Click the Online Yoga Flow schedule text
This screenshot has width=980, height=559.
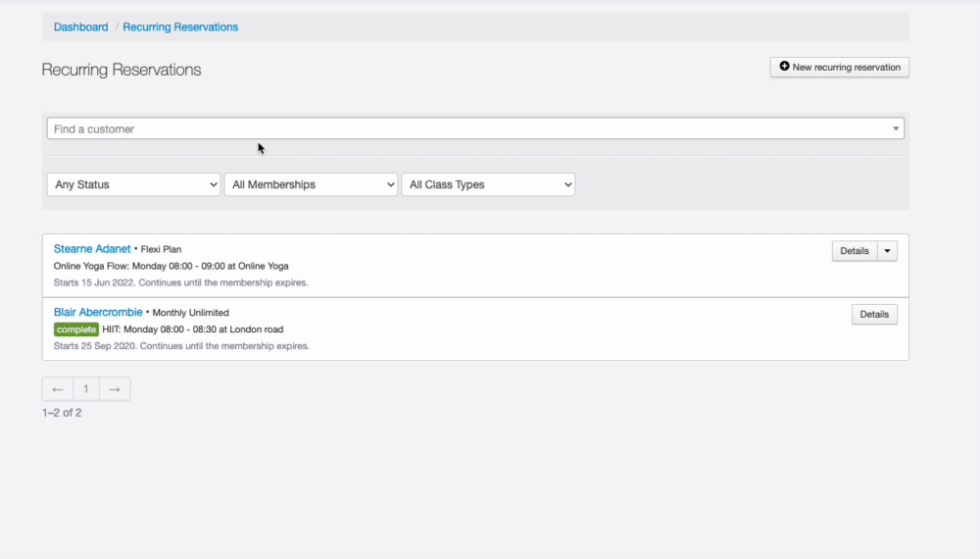[171, 266]
